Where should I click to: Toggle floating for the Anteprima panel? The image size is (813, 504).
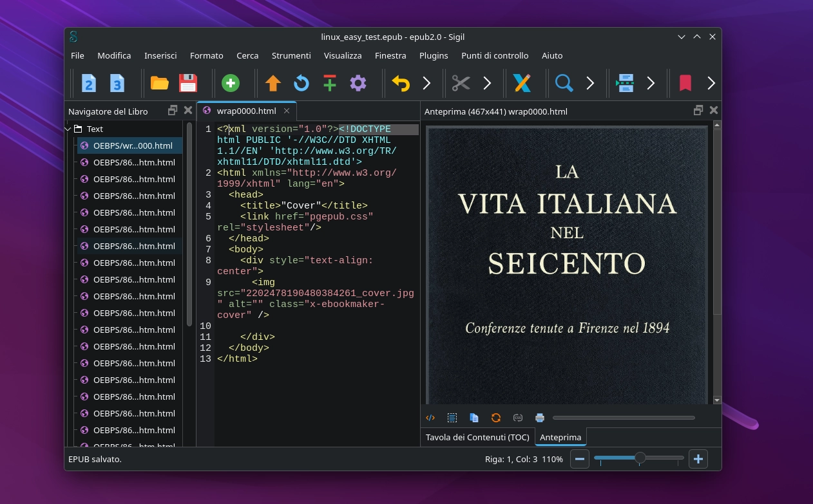(698, 111)
